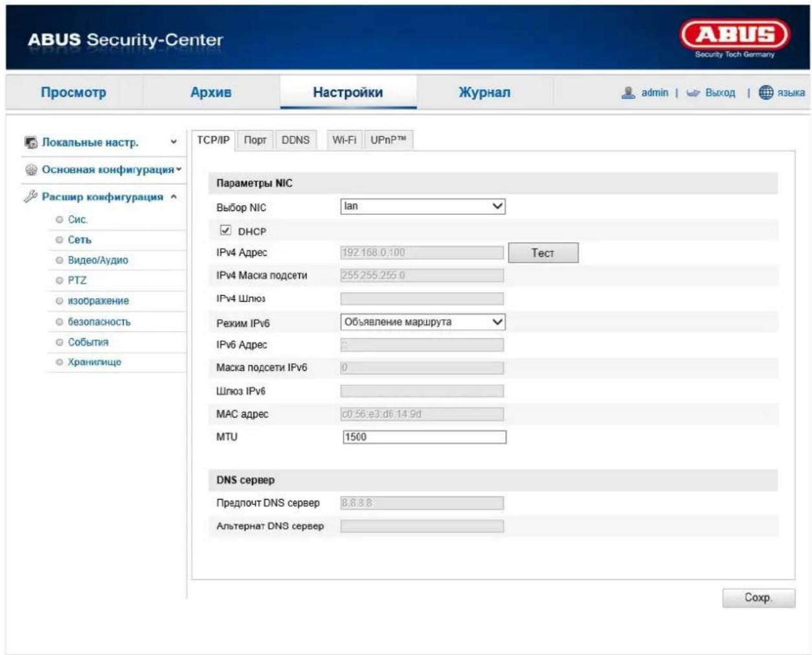
Task: Click the bullet icon next to Сис.
Action: [x=60, y=220]
